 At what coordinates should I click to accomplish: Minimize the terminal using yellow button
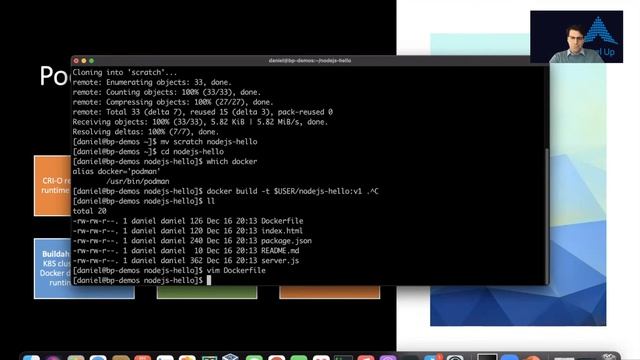(x=84, y=61)
